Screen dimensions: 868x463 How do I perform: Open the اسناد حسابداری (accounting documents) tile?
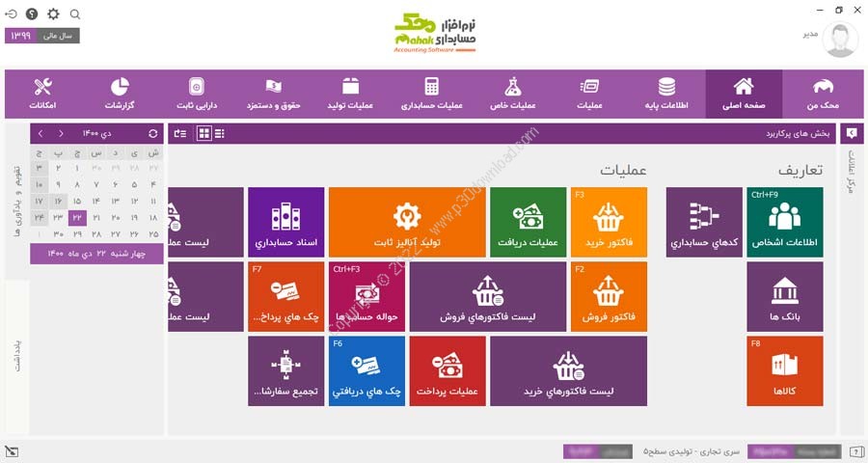click(x=285, y=222)
